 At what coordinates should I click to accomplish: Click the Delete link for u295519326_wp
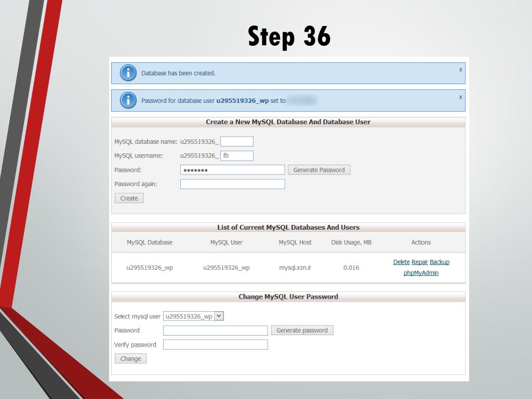402,262
